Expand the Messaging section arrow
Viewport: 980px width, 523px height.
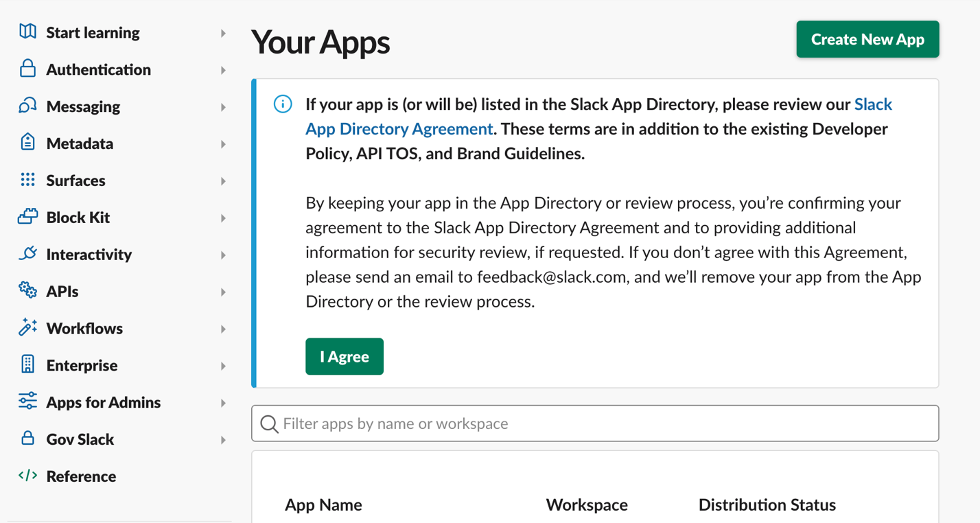(x=223, y=107)
